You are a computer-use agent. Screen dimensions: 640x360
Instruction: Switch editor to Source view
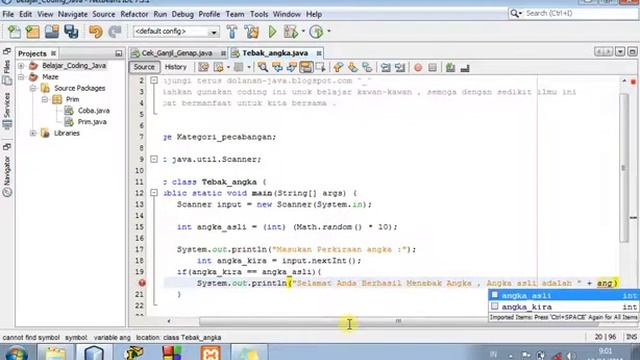tap(144, 67)
